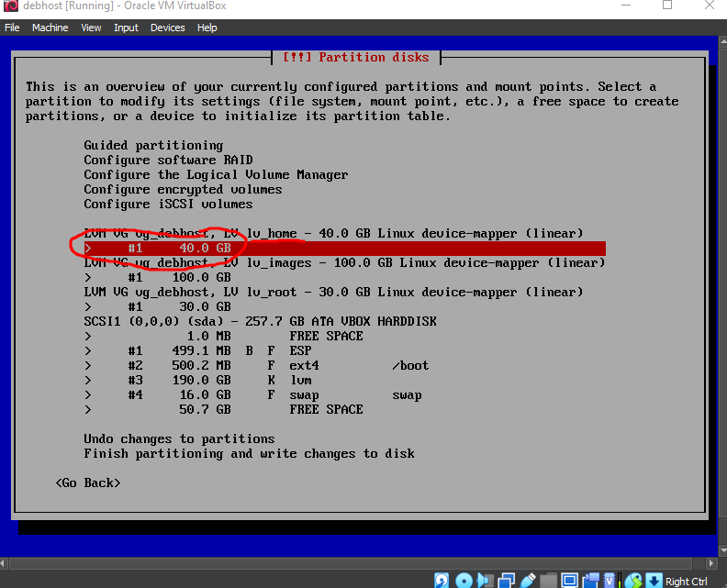This screenshot has width=727, height=588.
Task: Click the USB devices status icon
Action: (x=527, y=582)
